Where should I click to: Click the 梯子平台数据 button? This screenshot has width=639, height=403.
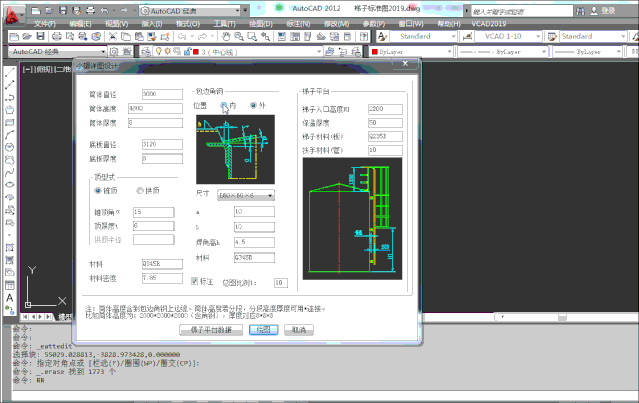pos(211,328)
